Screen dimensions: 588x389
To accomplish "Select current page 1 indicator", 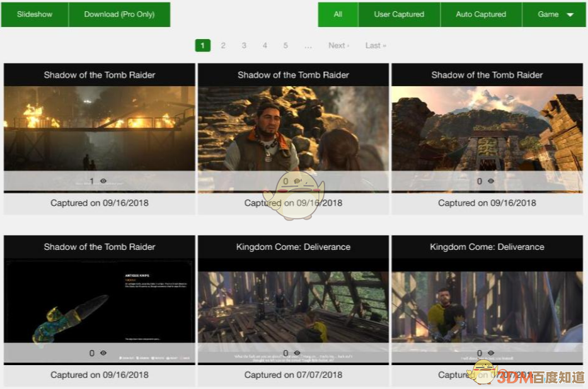I will point(202,45).
